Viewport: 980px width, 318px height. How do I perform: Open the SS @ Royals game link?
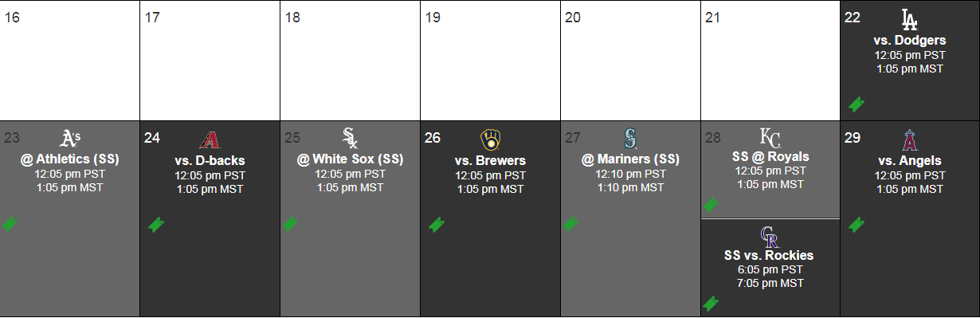[770, 156]
